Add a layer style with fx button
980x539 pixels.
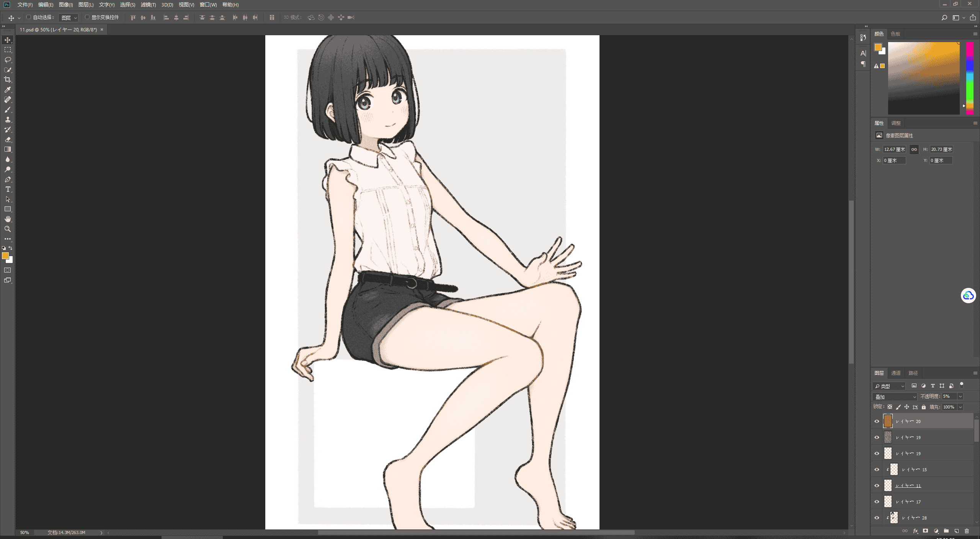coord(916,531)
